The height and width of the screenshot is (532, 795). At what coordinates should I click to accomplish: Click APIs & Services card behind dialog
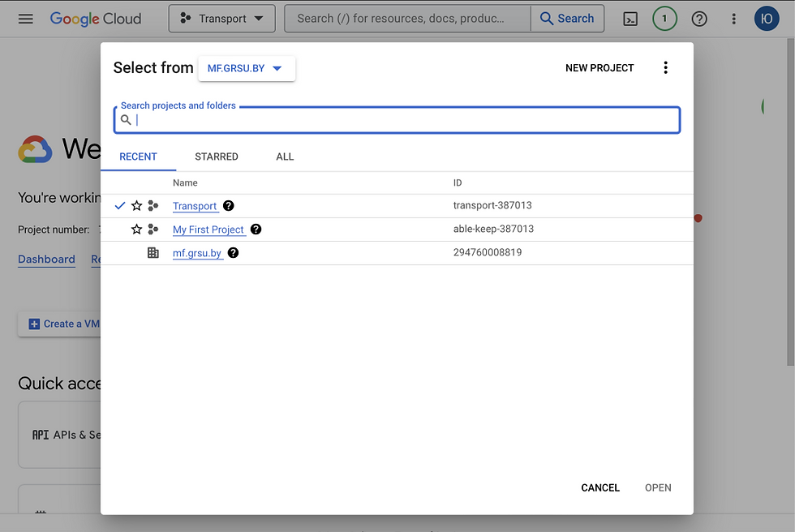pos(59,435)
